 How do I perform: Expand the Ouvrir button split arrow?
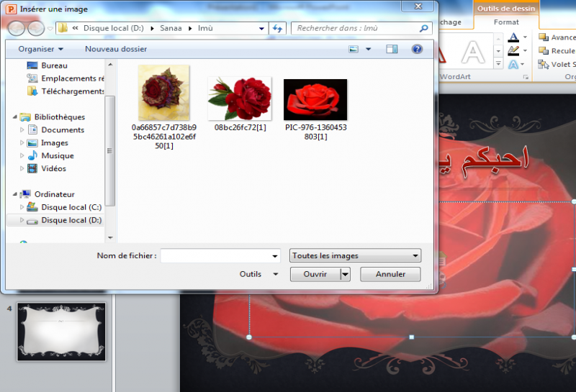pyautogui.click(x=345, y=274)
